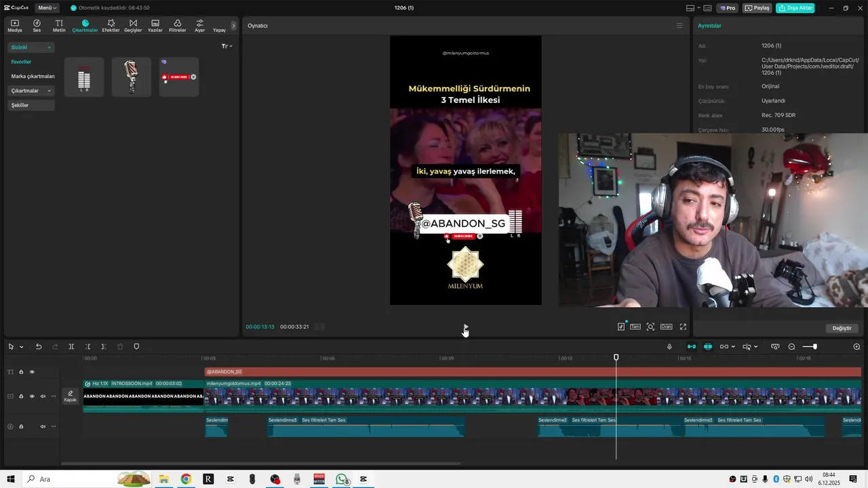Select the audio level meter sticker

(84, 77)
